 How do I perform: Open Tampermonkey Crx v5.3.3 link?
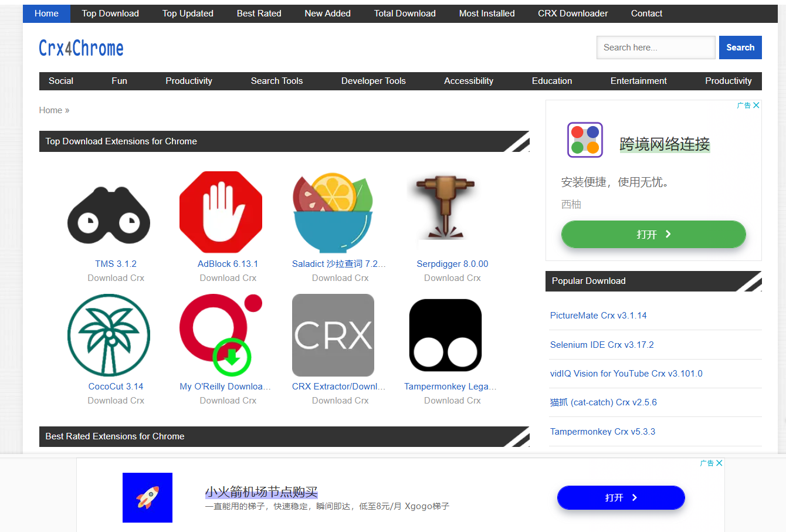602,432
